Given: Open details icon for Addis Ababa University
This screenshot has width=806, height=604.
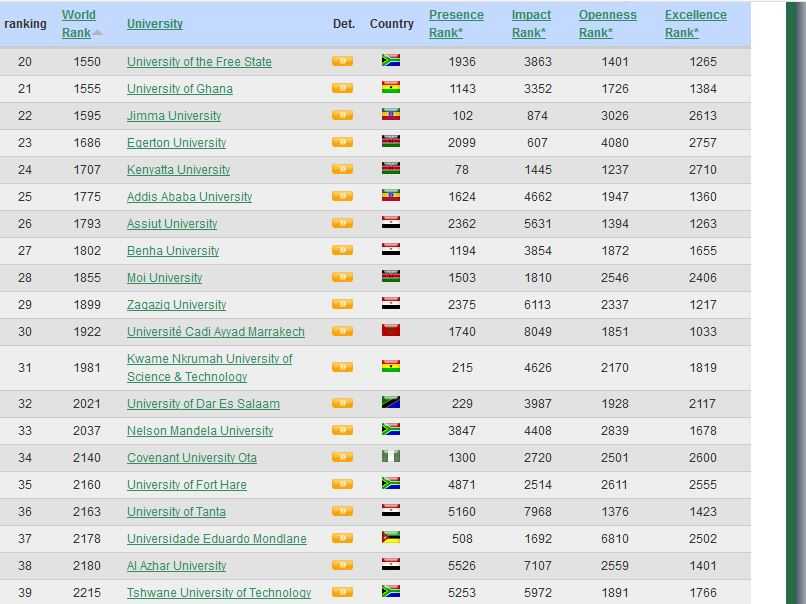Looking at the screenshot, I should (342, 196).
